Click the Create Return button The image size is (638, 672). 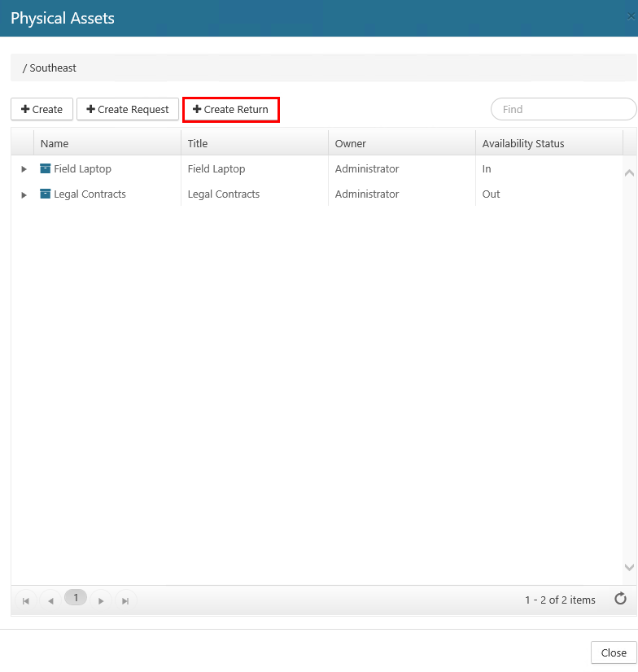tap(231, 109)
